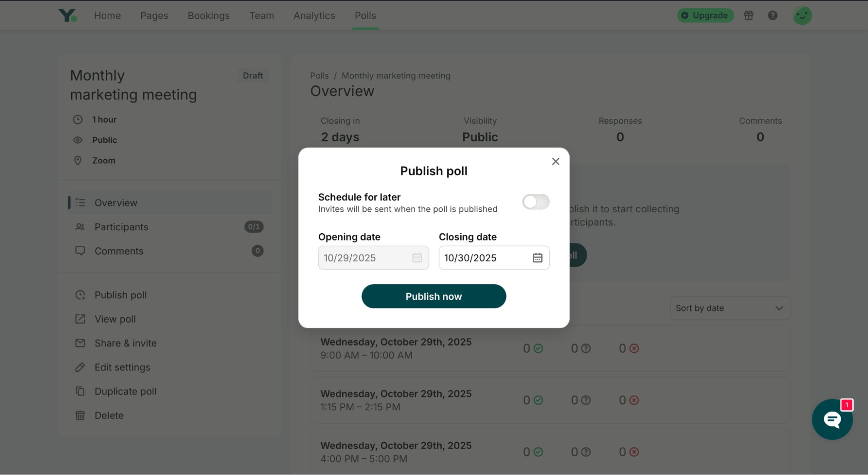868x475 pixels.
Task: Click the Publish now button
Action: pyautogui.click(x=433, y=296)
